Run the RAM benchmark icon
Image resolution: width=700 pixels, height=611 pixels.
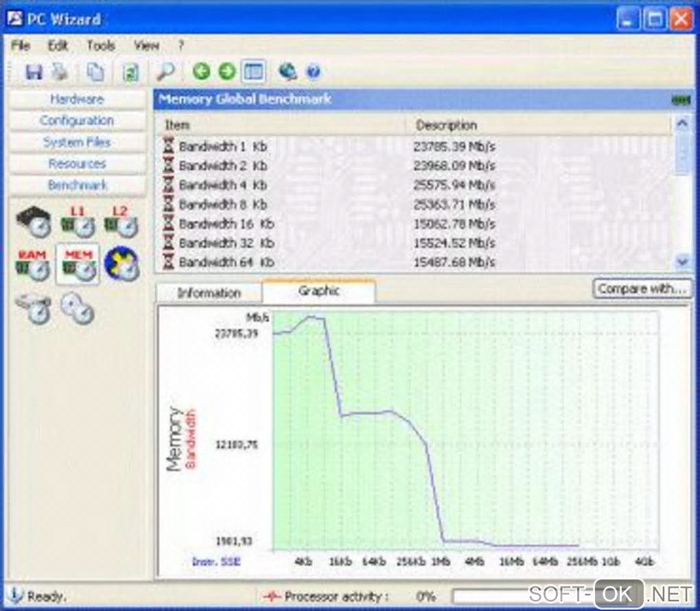32,264
